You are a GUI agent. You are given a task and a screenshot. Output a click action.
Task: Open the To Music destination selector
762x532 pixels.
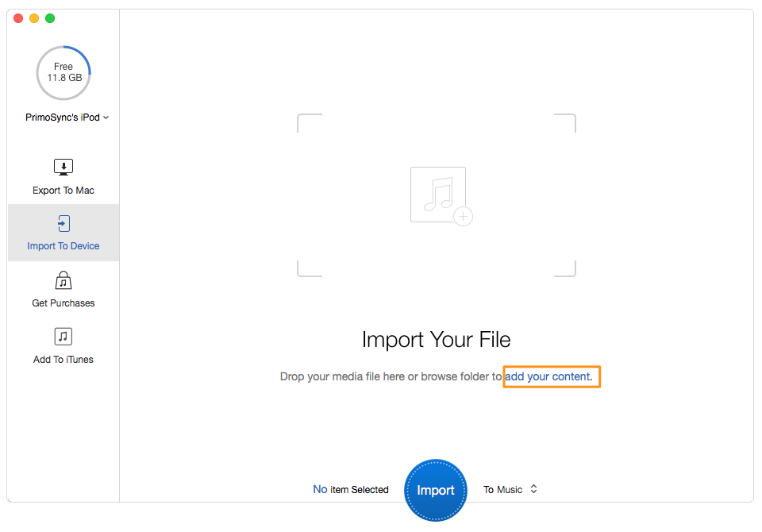click(x=510, y=489)
